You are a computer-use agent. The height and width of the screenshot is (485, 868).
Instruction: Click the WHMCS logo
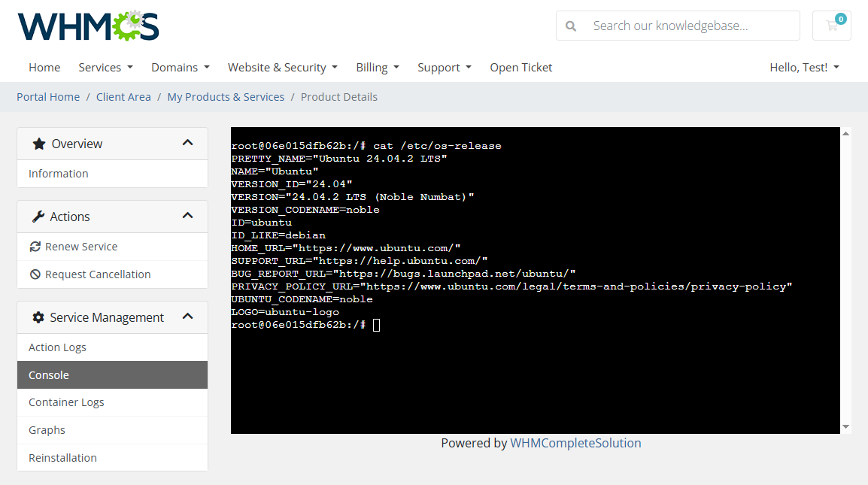coord(87,26)
